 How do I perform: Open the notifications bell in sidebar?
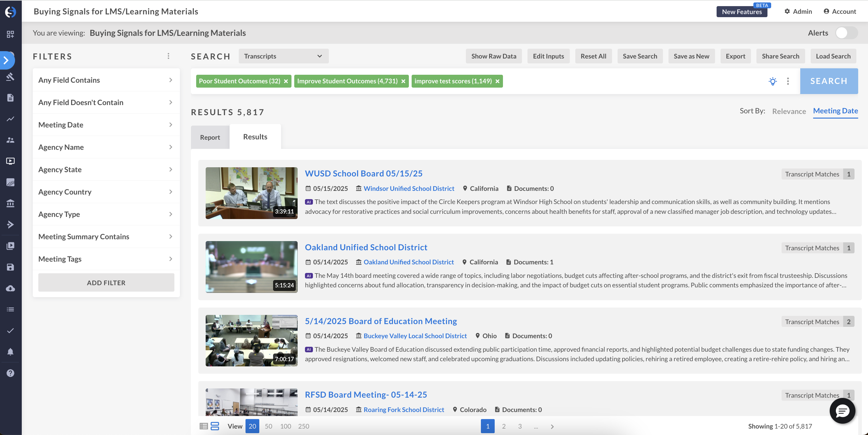10,352
